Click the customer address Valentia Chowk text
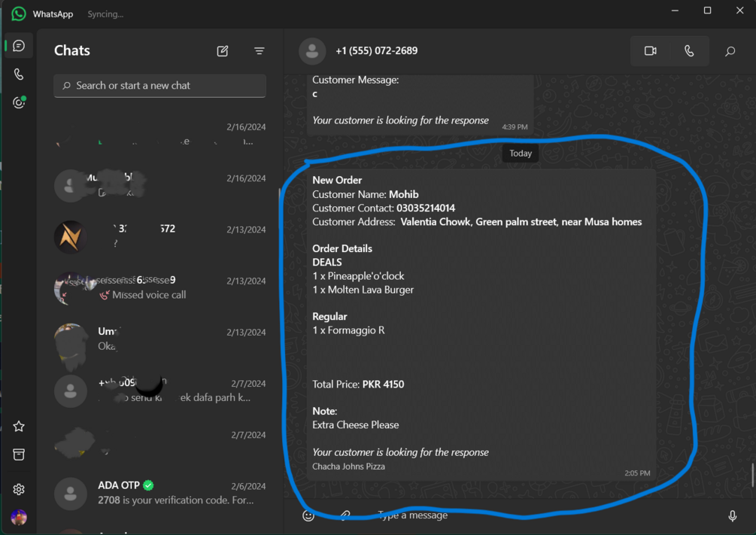The image size is (756, 535). pyautogui.click(x=521, y=222)
